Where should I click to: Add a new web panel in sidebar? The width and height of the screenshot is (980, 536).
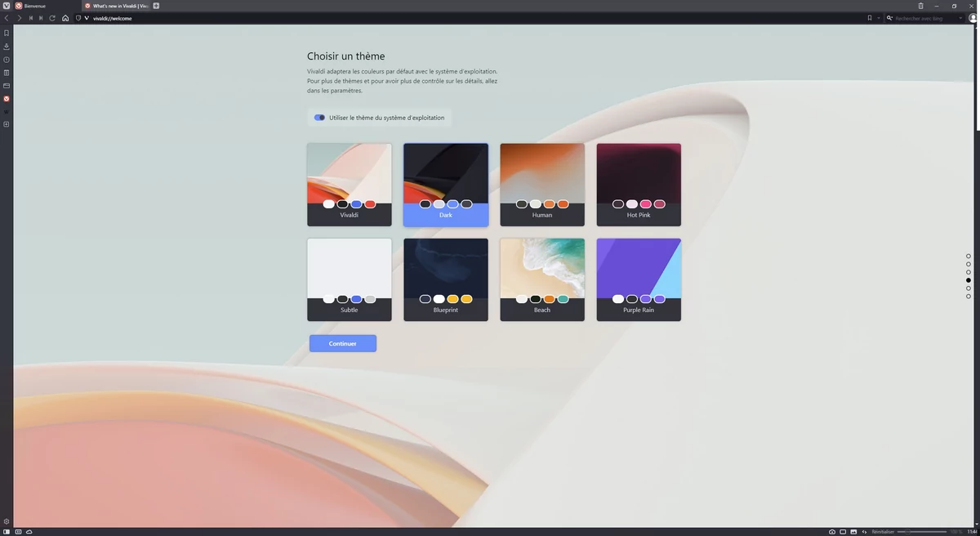7,124
